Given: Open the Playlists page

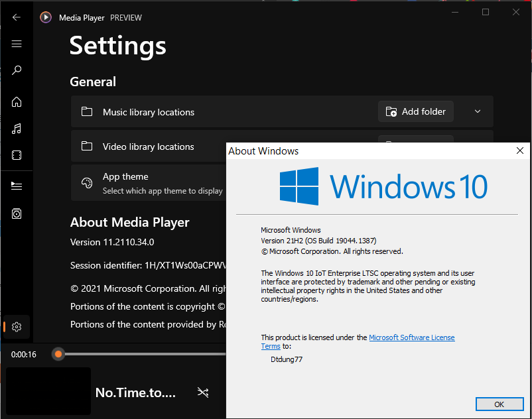Looking at the screenshot, I should coord(17,213).
